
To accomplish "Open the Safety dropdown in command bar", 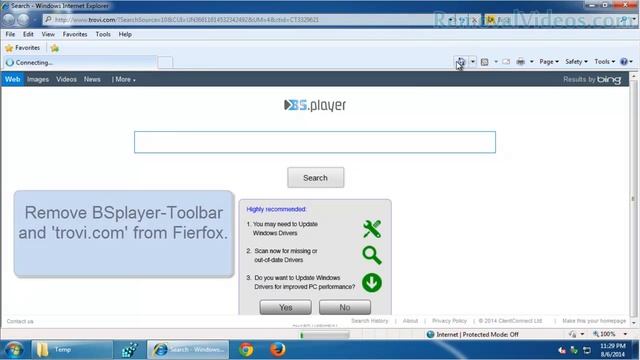I will (x=576, y=62).
